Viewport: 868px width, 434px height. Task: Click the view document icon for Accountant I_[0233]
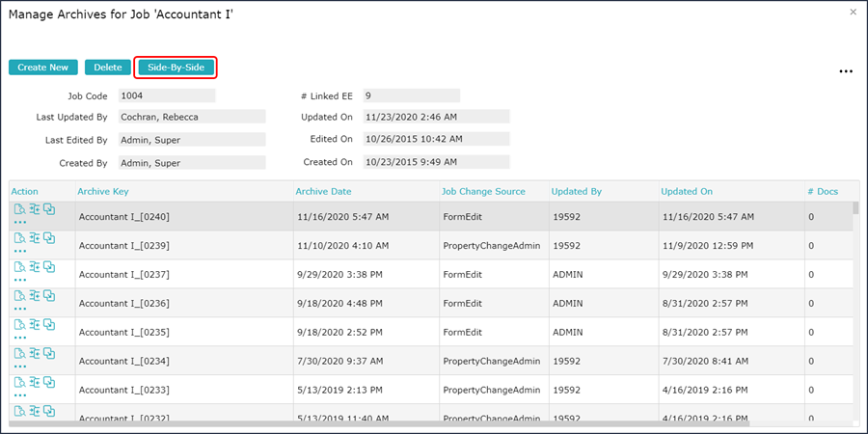pyautogui.click(x=20, y=383)
